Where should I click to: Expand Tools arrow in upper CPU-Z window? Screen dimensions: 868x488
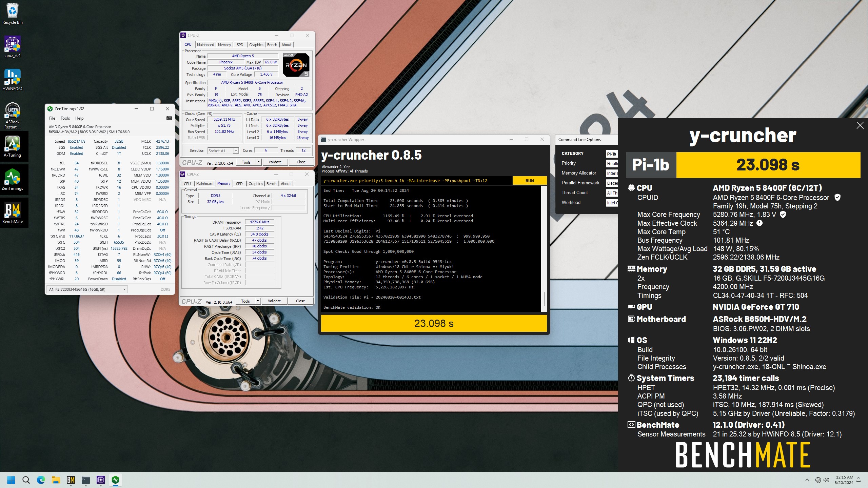tap(258, 162)
